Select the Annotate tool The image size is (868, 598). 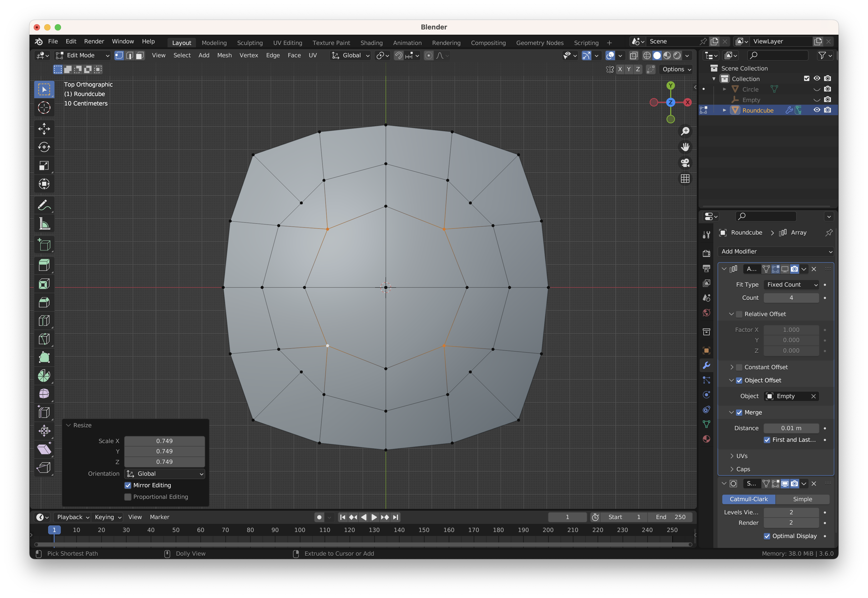pos(44,205)
